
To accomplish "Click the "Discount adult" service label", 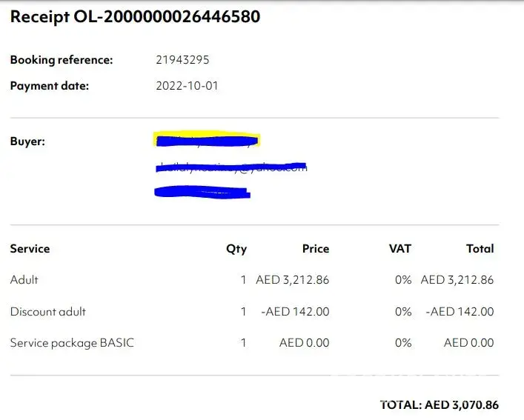I will (48, 312).
